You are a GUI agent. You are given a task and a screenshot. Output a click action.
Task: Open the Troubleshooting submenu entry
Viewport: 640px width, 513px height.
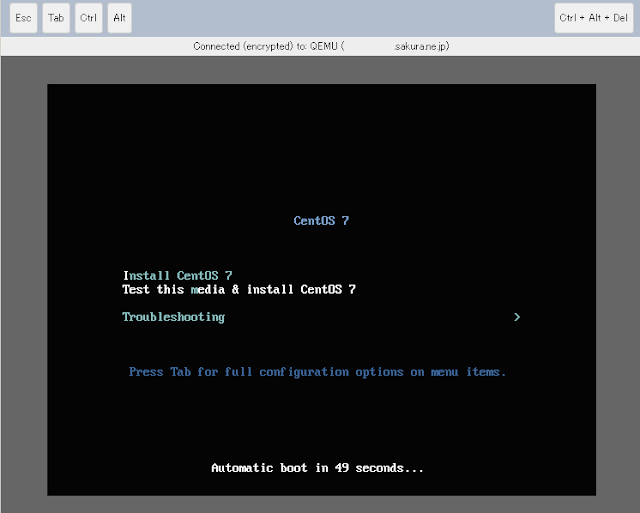click(173, 317)
